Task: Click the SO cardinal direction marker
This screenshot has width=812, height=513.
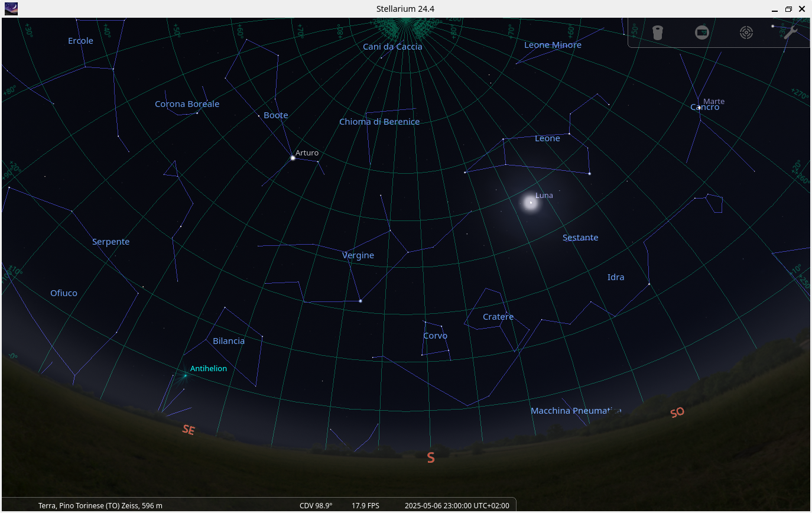Action: click(x=677, y=413)
